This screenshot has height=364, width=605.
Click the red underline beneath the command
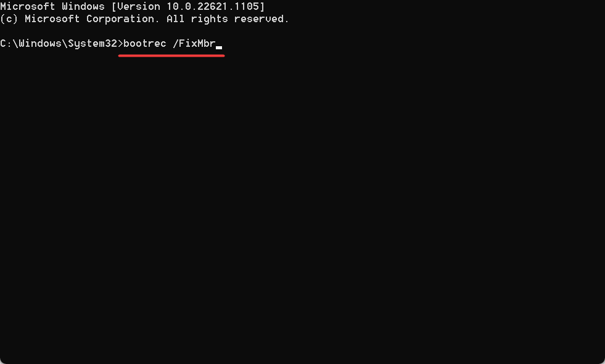(x=171, y=55)
